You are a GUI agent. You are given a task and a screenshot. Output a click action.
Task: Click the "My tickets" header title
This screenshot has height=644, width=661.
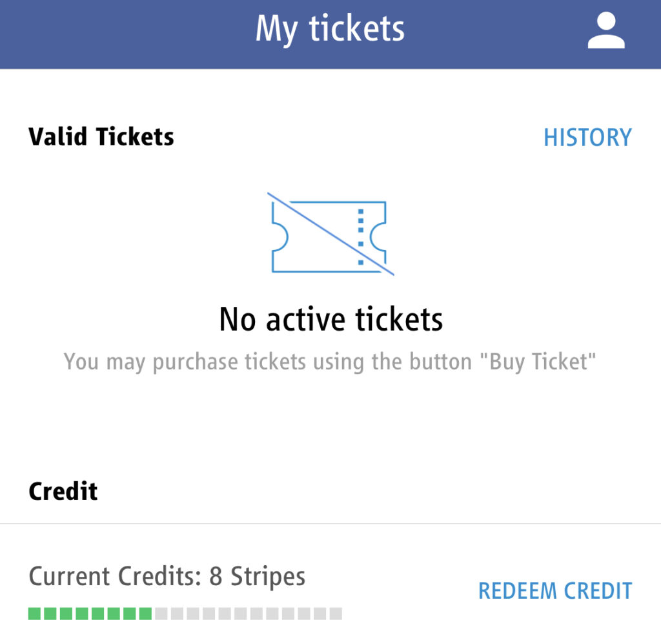(x=330, y=29)
